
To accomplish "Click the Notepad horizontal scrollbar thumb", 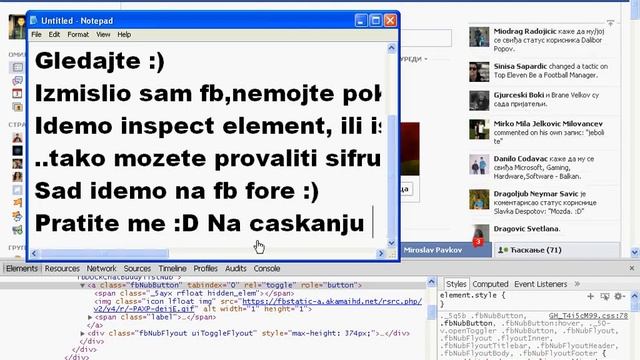I will point(104,254).
